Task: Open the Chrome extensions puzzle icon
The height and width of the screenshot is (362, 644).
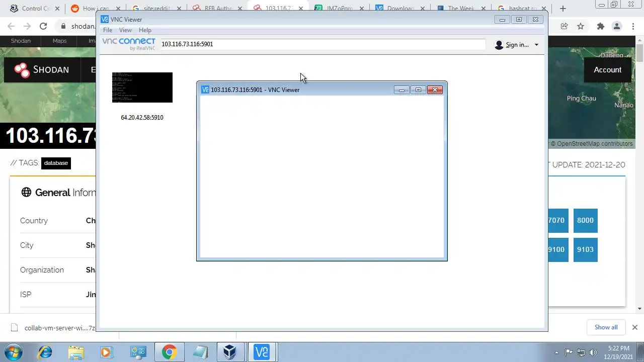Action: pyautogui.click(x=600, y=26)
